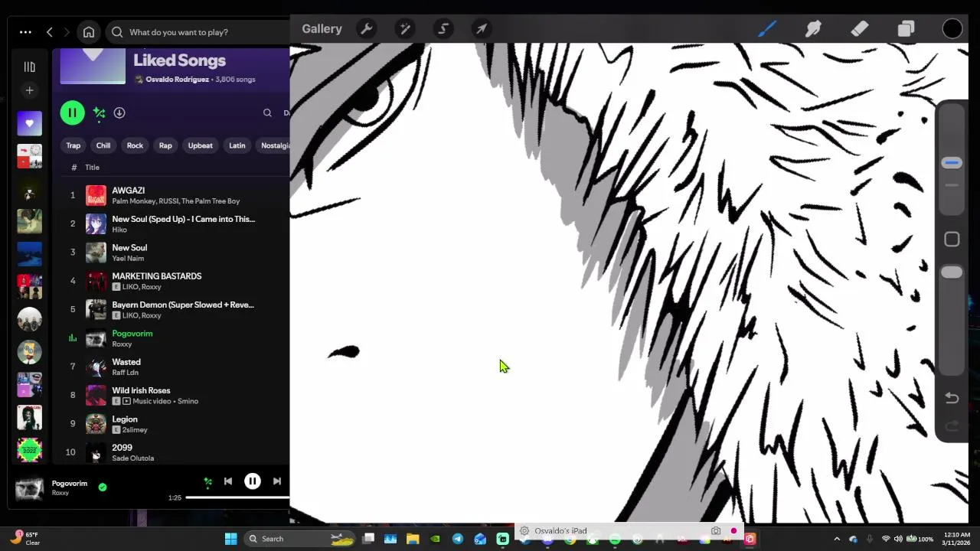The height and width of the screenshot is (551, 980).
Task: Toggle shuffle in the bottom player bar
Action: [207, 481]
